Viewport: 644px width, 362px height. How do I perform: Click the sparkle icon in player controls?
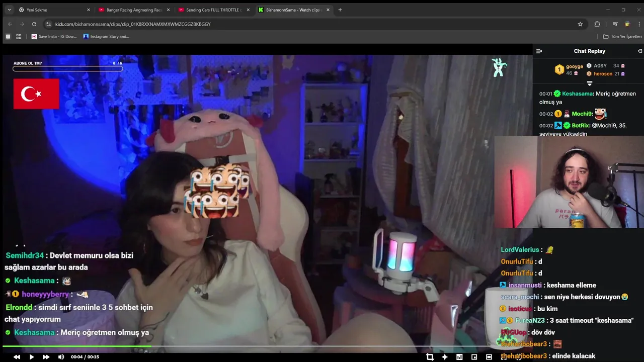point(445,357)
